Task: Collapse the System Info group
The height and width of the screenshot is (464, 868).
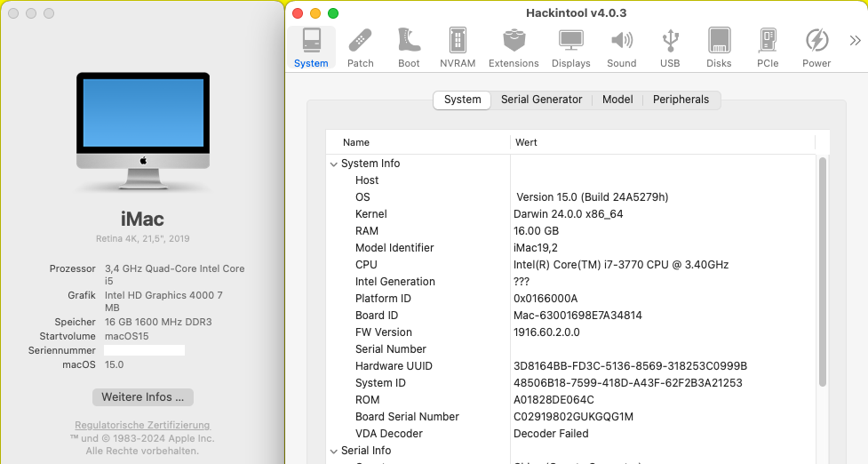Action: click(334, 164)
